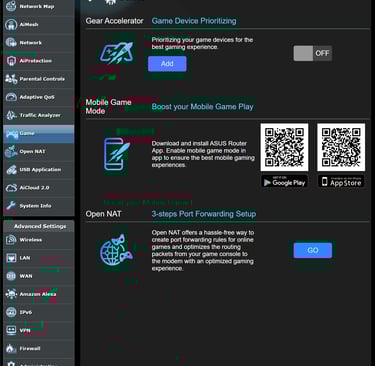Click the 3-steps Port Forwarding Setup link
The width and height of the screenshot is (375, 366).
point(204,214)
